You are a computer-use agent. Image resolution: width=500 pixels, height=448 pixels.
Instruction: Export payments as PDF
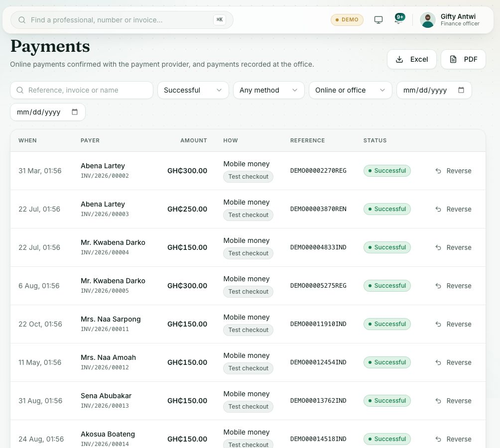coord(463,59)
